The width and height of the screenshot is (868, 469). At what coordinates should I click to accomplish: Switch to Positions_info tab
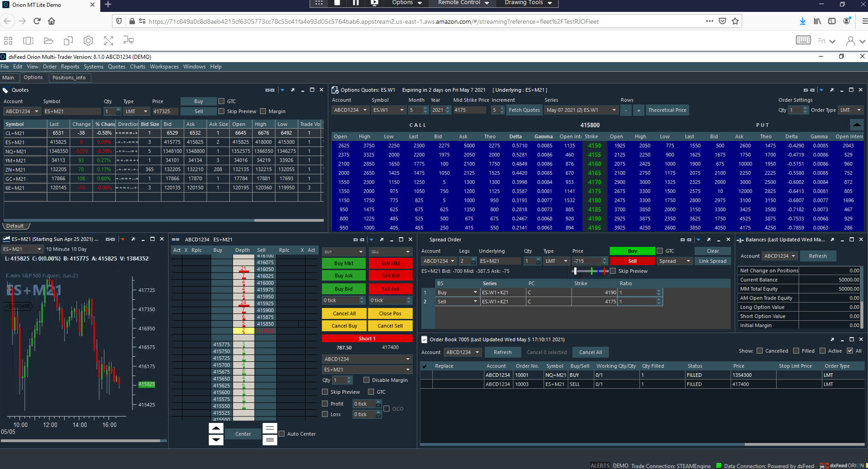[69, 78]
